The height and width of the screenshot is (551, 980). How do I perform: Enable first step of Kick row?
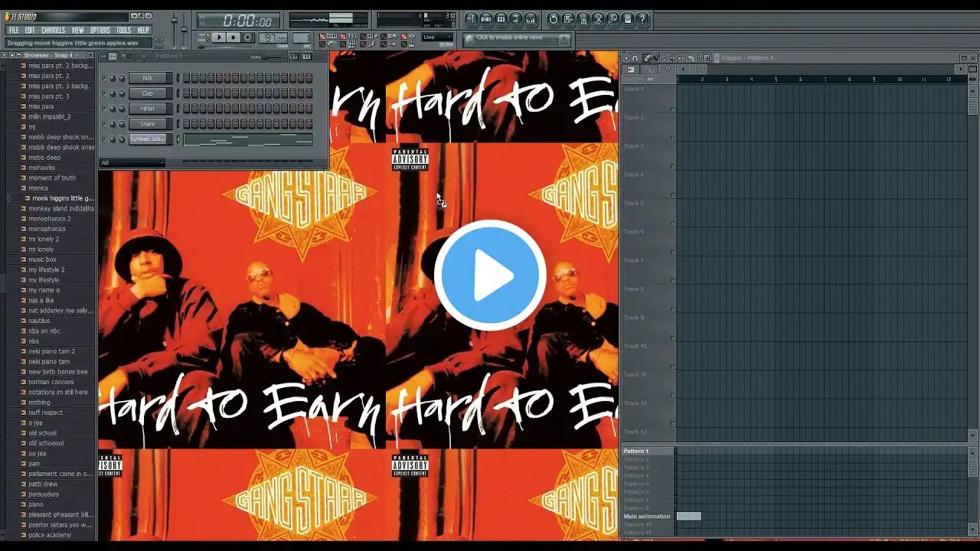point(186,78)
